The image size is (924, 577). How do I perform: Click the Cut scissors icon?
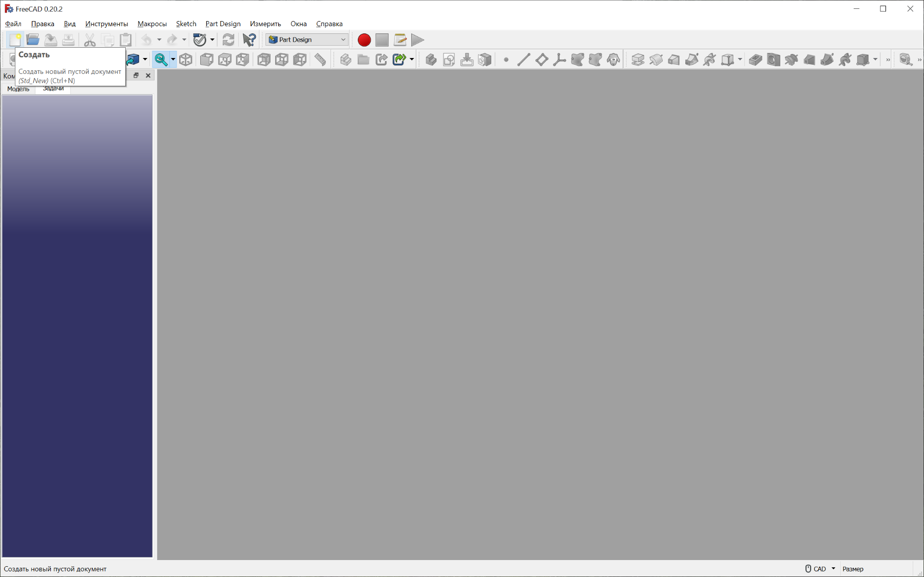click(90, 40)
